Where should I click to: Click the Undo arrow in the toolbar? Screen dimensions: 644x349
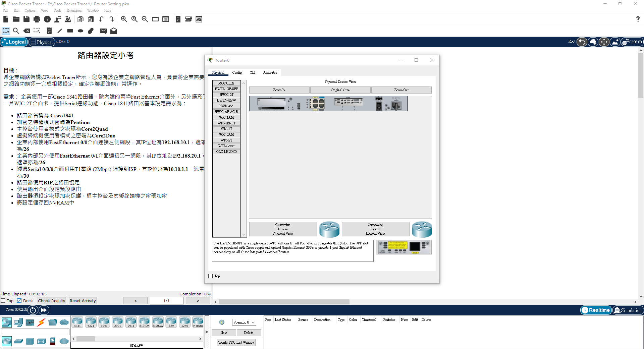[x=101, y=19]
